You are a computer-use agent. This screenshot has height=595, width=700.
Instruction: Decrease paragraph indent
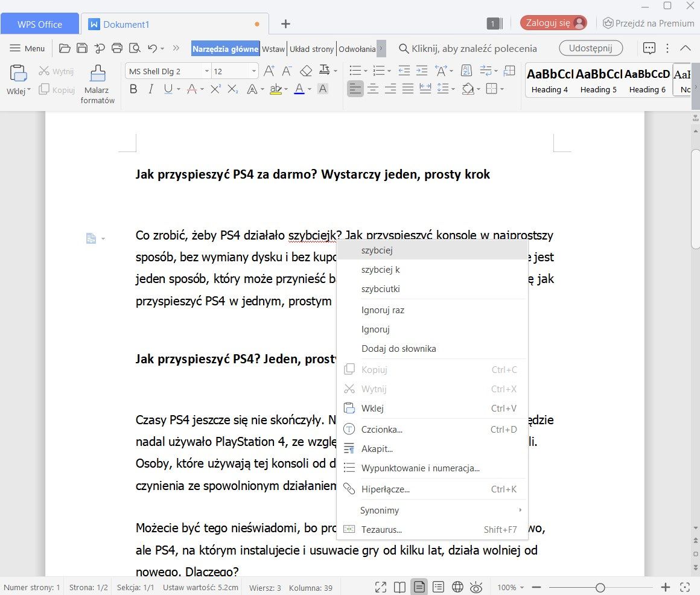tap(404, 71)
